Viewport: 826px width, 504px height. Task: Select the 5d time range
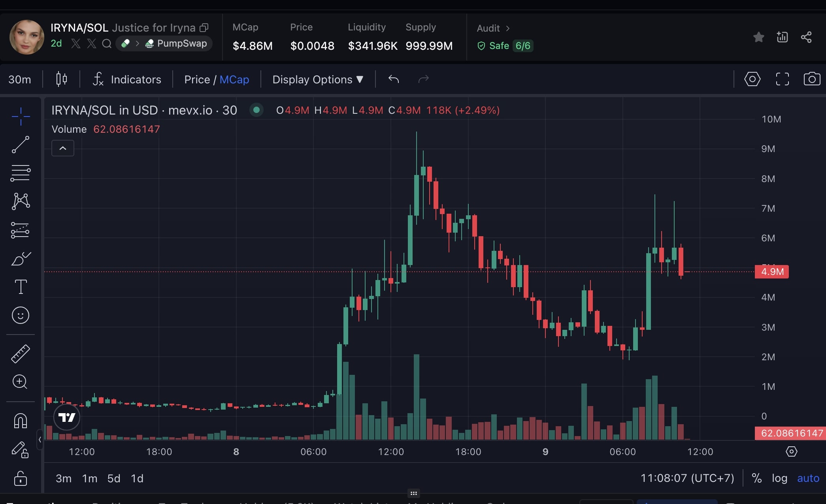(114, 478)
